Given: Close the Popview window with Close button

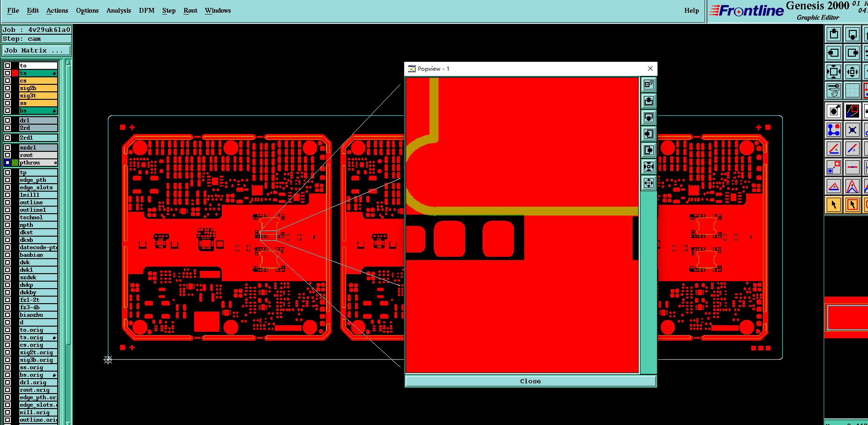Looking at the screenshot, I should point(530,381).
